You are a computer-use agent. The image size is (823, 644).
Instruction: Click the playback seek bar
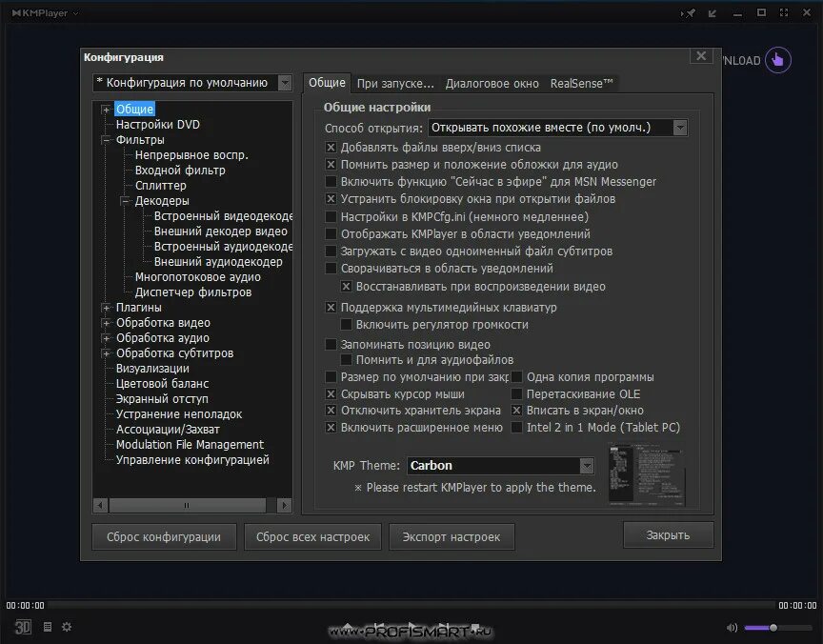pyautogui.click(x=411, y=605)
